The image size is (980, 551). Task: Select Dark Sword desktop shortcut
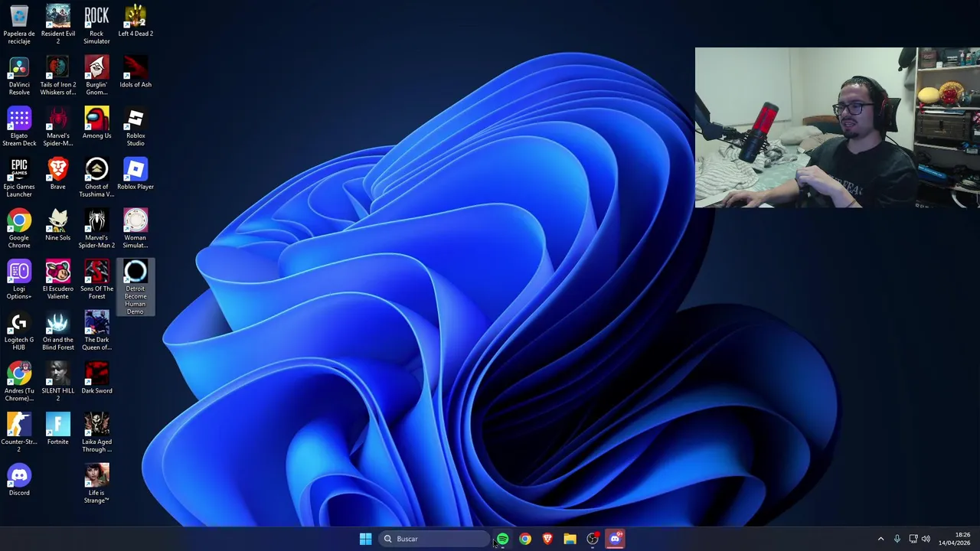[x=96, y=378]
